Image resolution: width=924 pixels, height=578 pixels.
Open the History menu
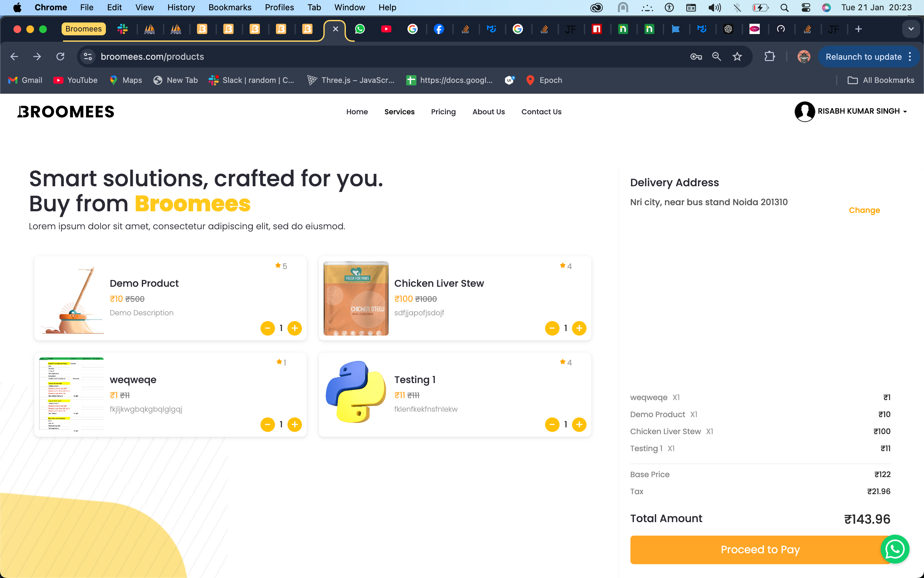tap(181, 7)
